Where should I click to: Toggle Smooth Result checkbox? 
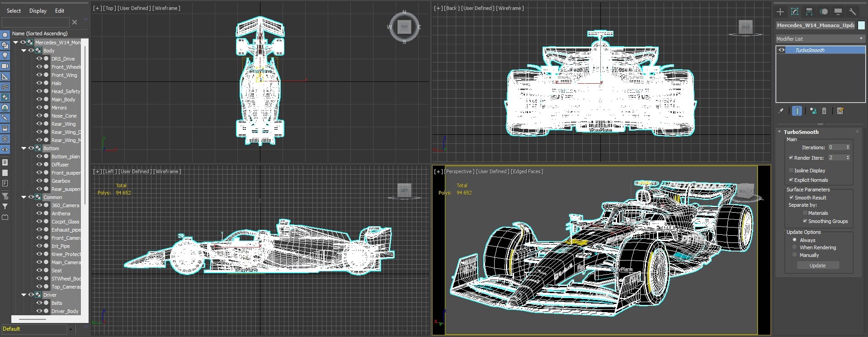pyautogui.click(x=792, y=198)
